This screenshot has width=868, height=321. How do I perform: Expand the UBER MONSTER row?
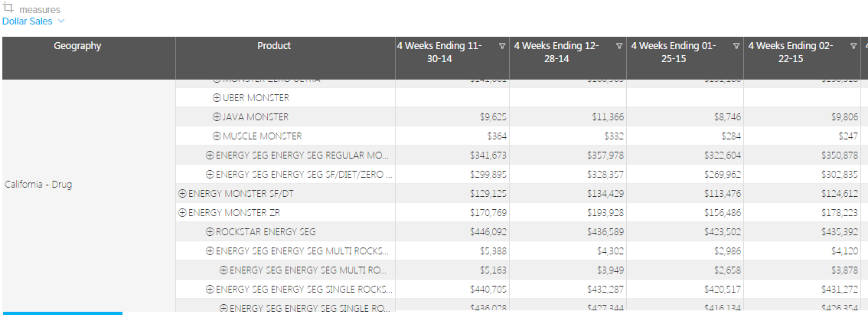217,98
